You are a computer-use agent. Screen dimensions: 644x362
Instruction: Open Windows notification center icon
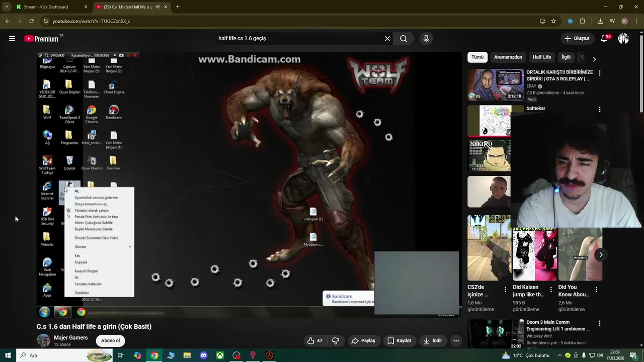pos(634,355)
